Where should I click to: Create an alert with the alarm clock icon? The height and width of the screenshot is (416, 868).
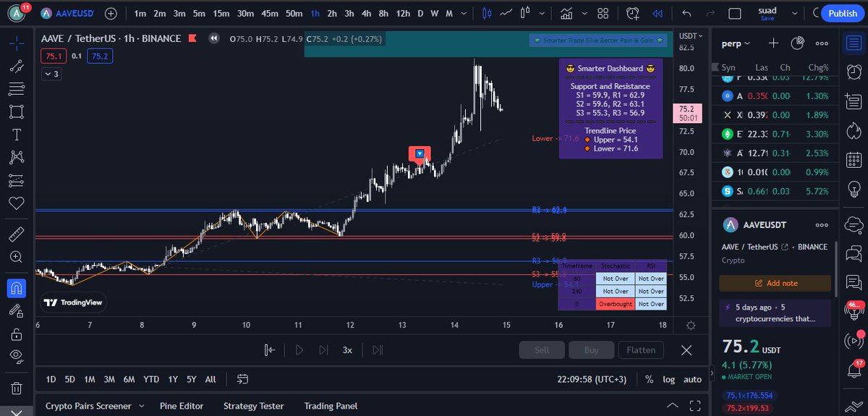pos(634,13)
